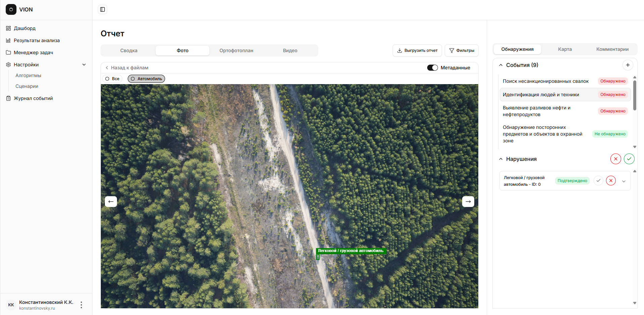Open the Карта tab
The height and width of the screenshot is (315, 644).
[565, 49]
